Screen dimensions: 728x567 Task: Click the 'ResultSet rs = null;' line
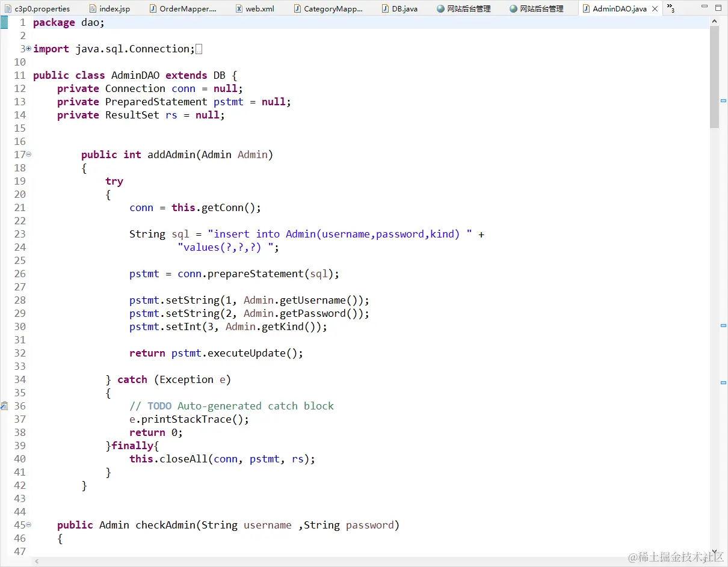[141, 115]
